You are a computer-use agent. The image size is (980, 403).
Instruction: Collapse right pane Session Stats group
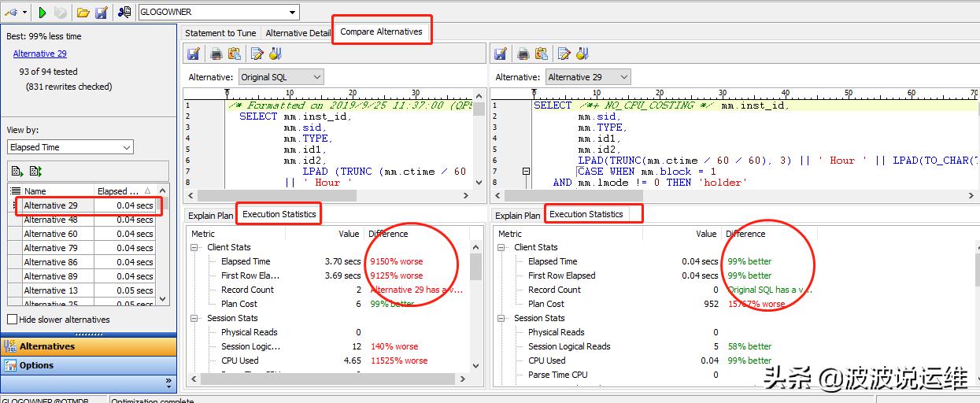pyautogui.click(x=502, y=318)
